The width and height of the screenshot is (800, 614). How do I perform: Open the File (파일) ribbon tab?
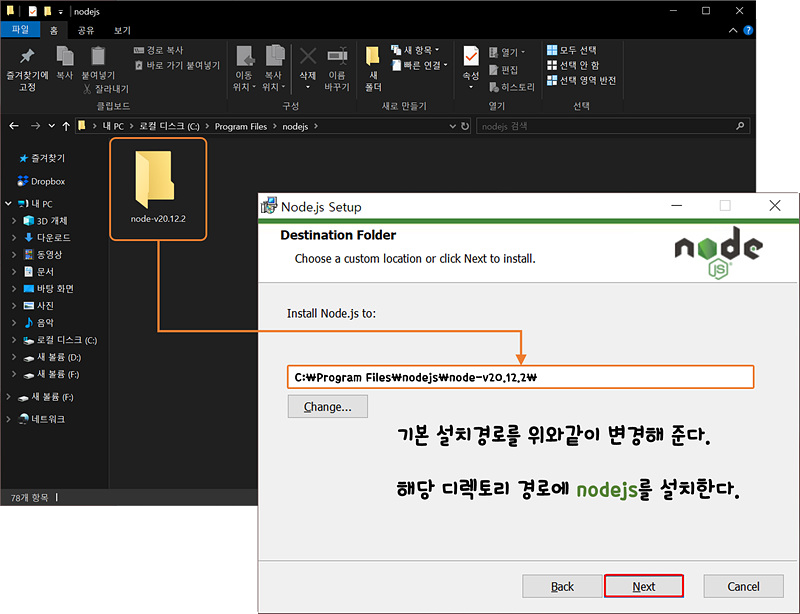20,30
